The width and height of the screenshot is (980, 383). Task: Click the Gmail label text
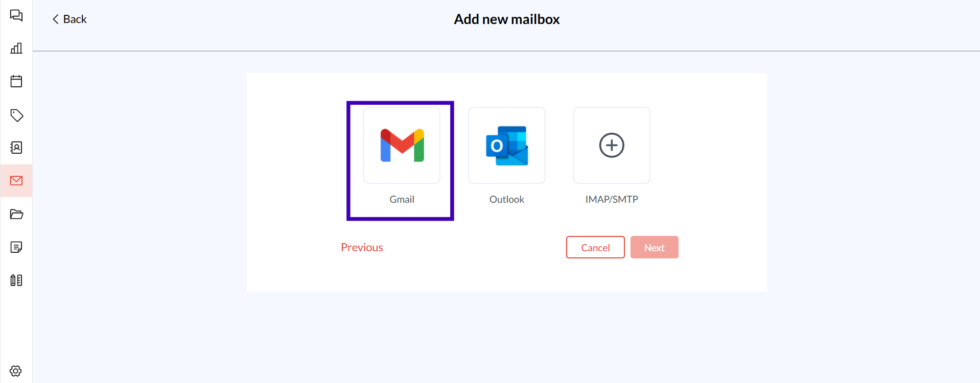(x=402, y=200)
